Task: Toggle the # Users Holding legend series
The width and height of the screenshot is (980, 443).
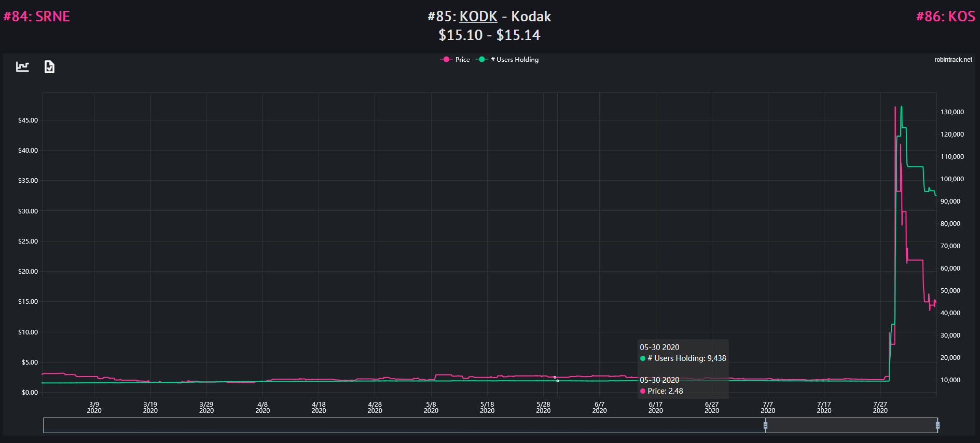Action: [507, 60]
